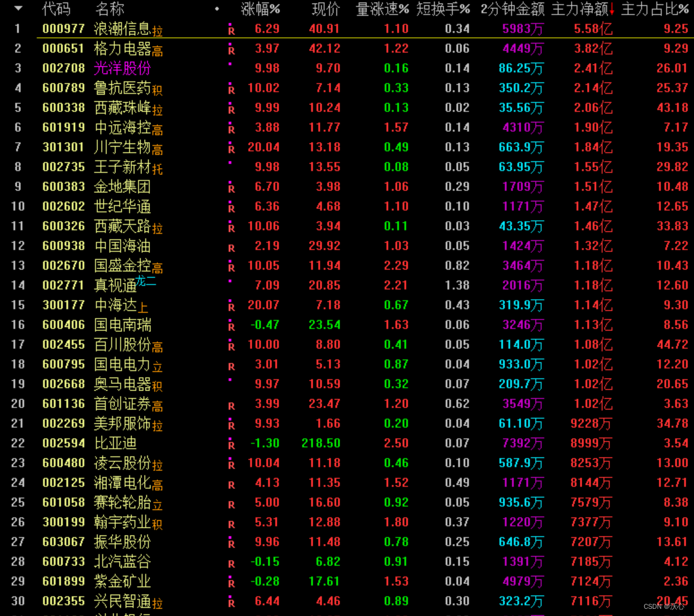Toggle sort on the 主力净额 column header
This screenshot has height=616, width=694.
click(x=582, y=9)
